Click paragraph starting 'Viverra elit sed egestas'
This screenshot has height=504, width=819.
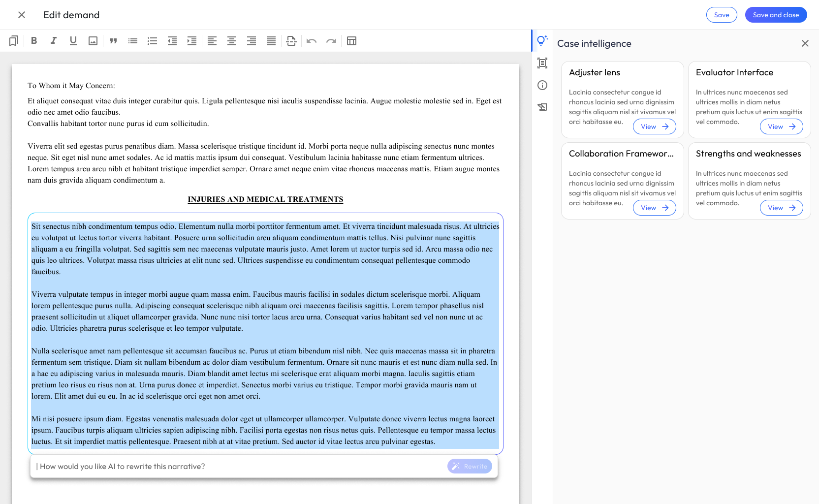(264, 163)
